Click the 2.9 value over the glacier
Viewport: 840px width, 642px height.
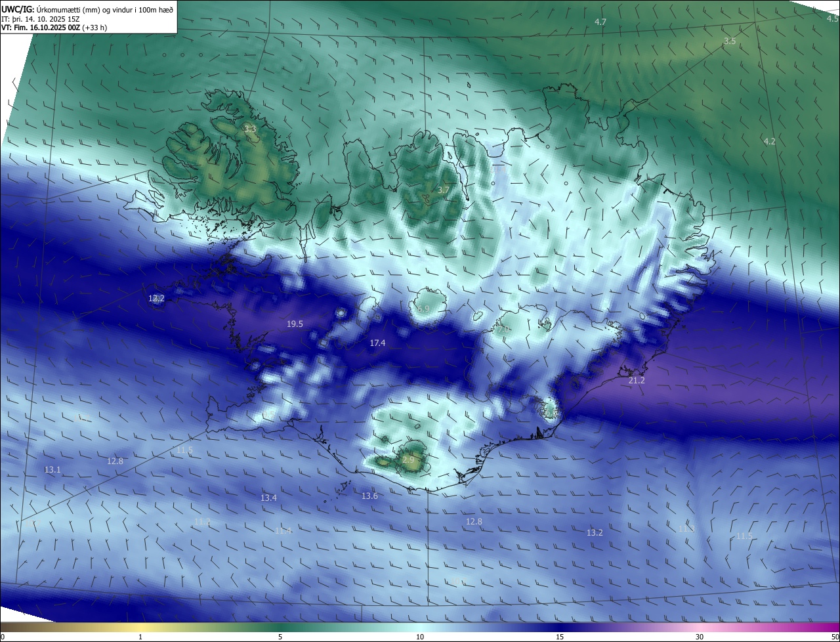(408, 460)
